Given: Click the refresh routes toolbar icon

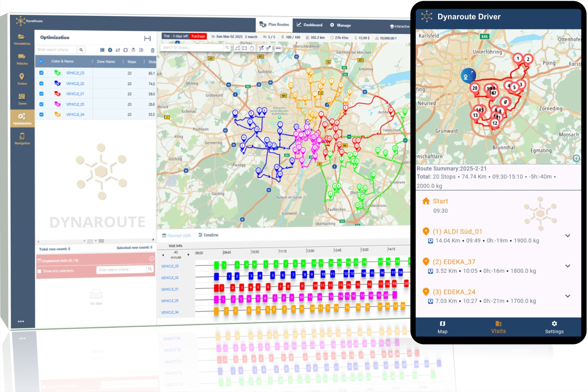Looking at the screenshot, I should [126, 50].
